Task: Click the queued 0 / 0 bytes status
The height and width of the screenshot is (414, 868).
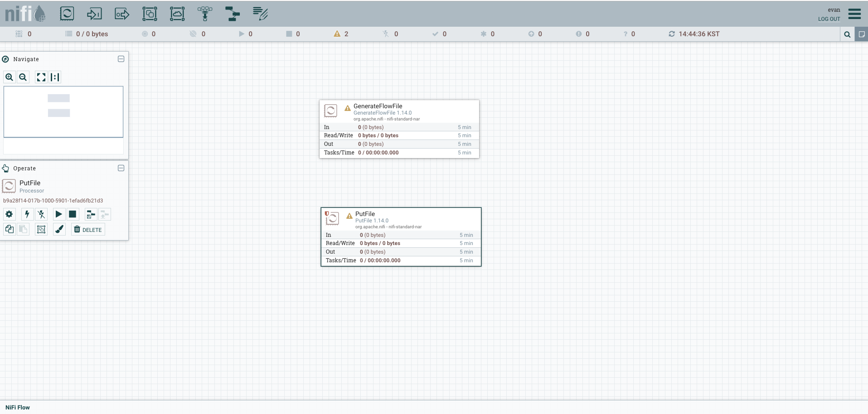Action: [x=92, y=34]
